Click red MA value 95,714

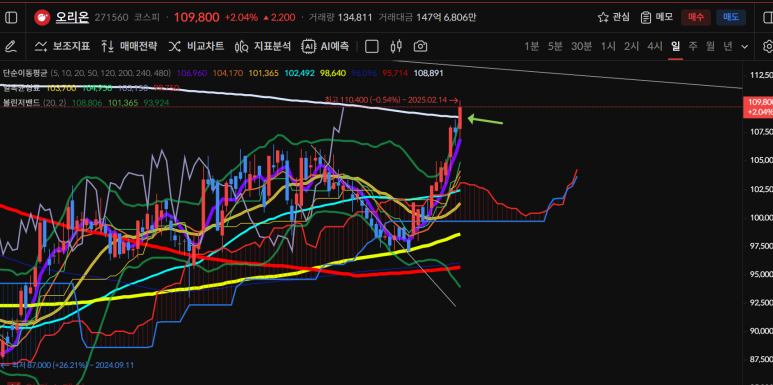[395, 73]
